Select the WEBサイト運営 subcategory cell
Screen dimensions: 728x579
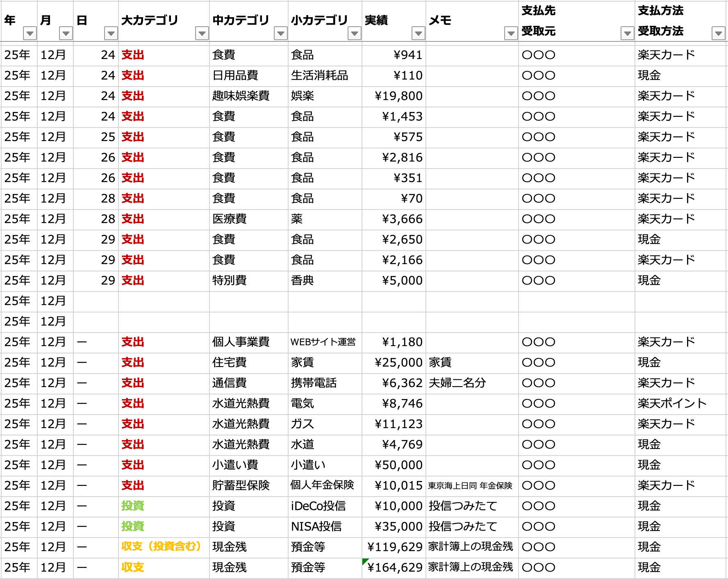(323, 342)
